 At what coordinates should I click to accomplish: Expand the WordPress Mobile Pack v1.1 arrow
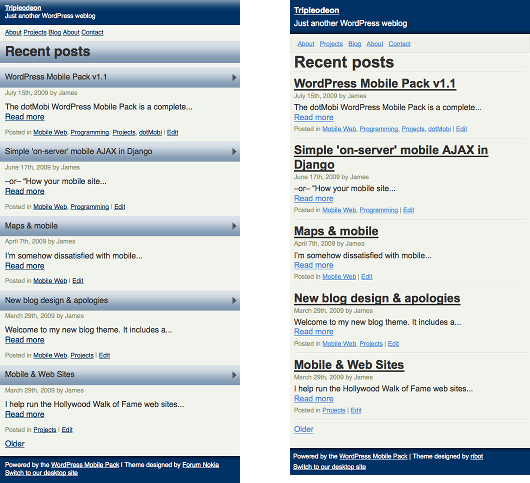tap(234, 77)
